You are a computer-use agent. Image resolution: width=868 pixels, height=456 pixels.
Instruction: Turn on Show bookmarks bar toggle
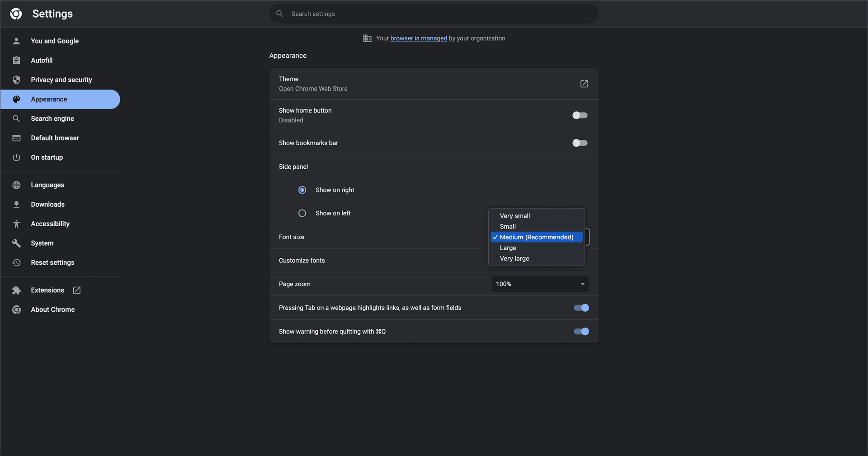pos(580,143)
